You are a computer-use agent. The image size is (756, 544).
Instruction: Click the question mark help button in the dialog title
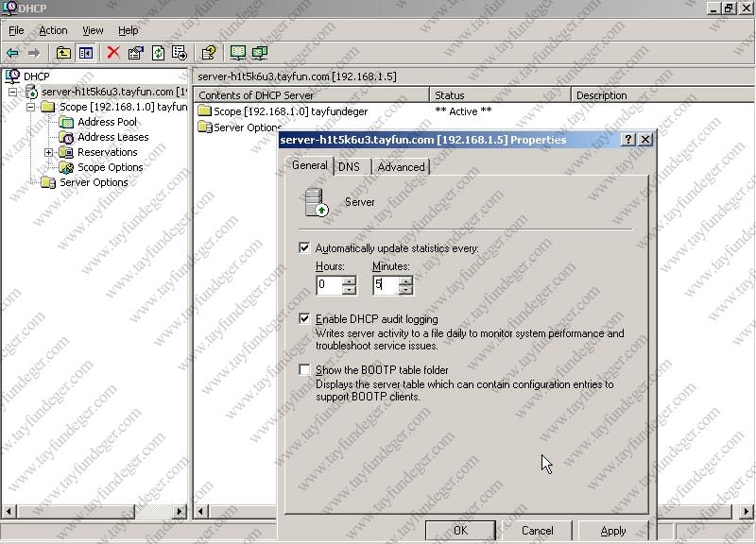point(627,140)
